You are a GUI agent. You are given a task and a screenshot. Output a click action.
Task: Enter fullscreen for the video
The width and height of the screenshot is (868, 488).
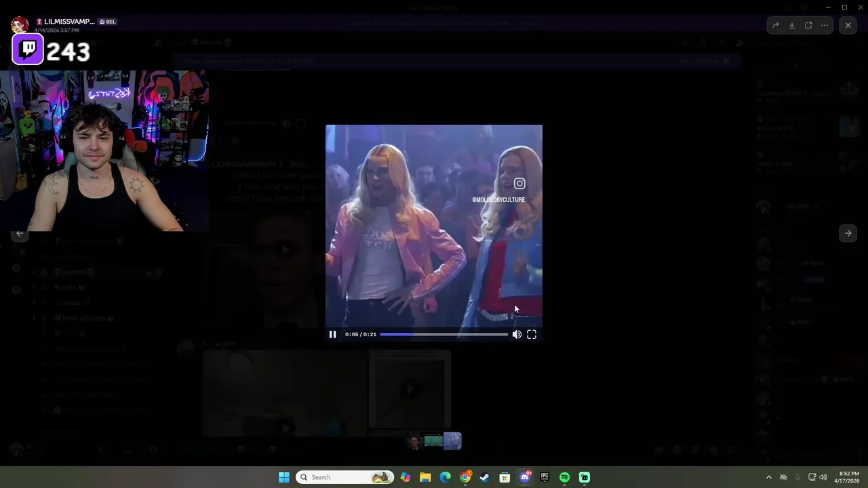532,334
